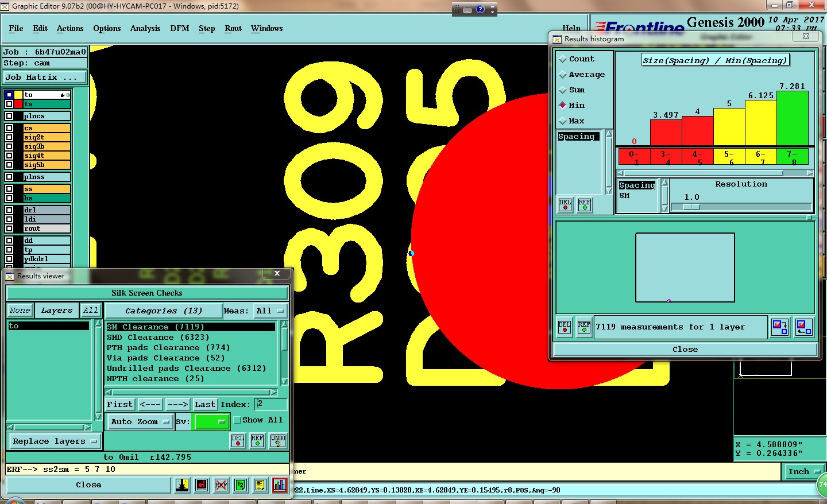Click the DEL icon in Results viewer
Image resolution: width=827 pixels, height=504 pixels.
point(238,441)
